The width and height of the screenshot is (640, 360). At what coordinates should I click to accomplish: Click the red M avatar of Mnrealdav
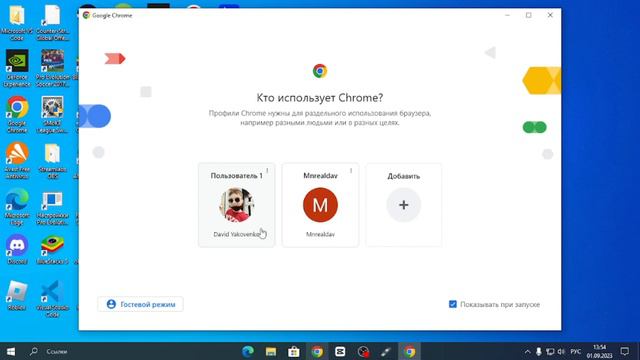(x=320, y=205)
